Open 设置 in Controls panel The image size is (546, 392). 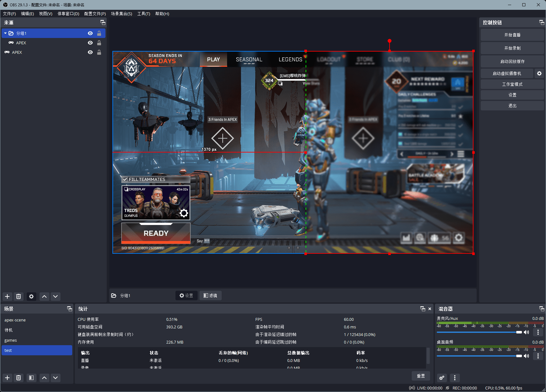coord(512,95)
